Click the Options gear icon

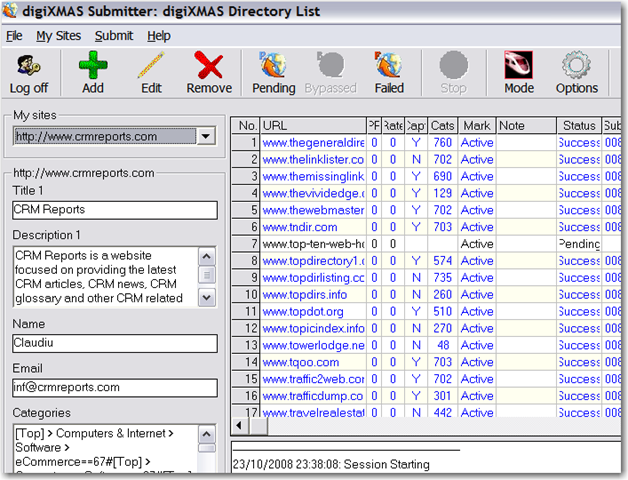click(576, 65)
